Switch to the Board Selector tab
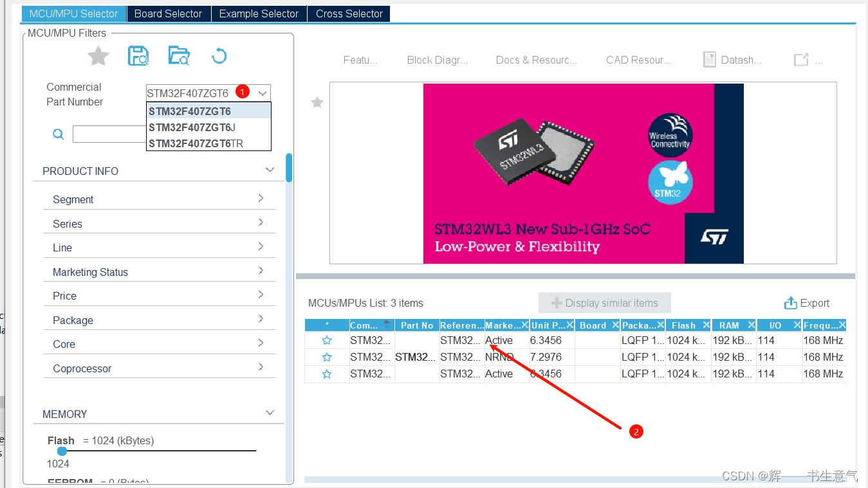 click(169, 14)
